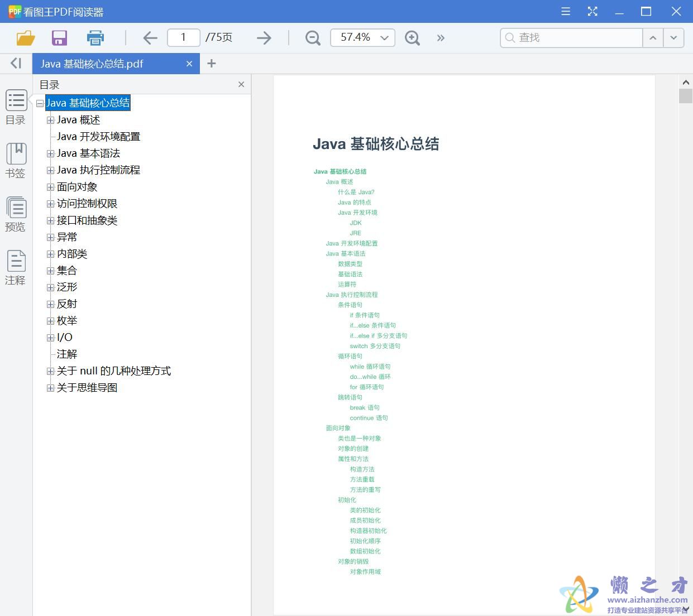Click the 查找 search field
The image size is (693, 616).
[572, 37]
